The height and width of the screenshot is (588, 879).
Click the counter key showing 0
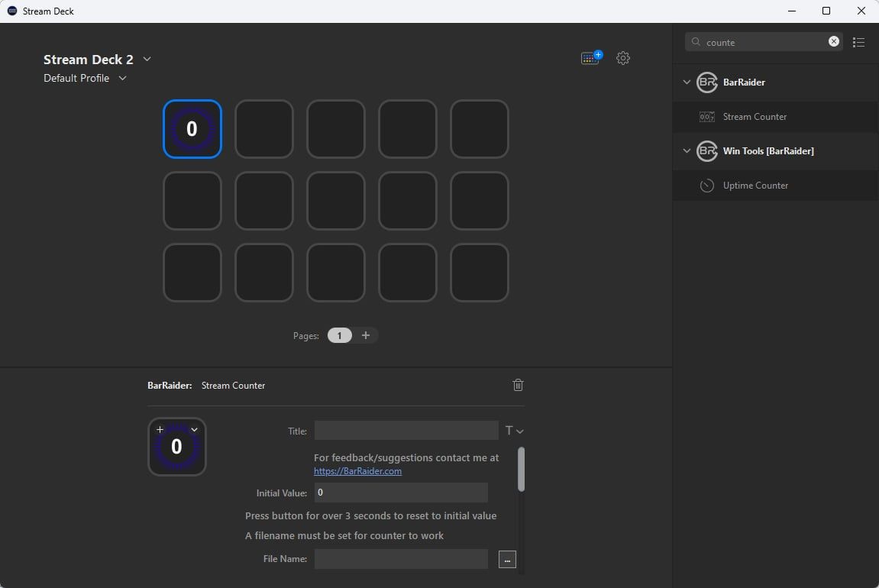tap(192, 129)
